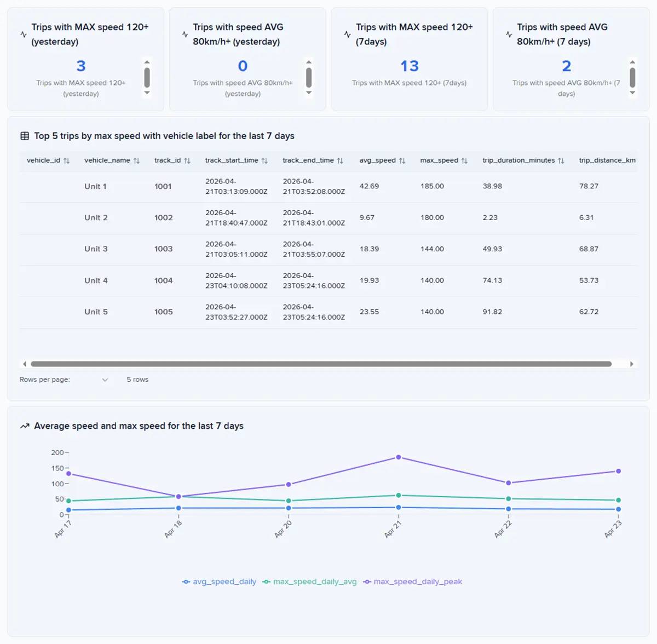The width and height of the screenshot is (657, 644).
Task: Sort by max_speed arrows icon
Action: tap(464, 160)
